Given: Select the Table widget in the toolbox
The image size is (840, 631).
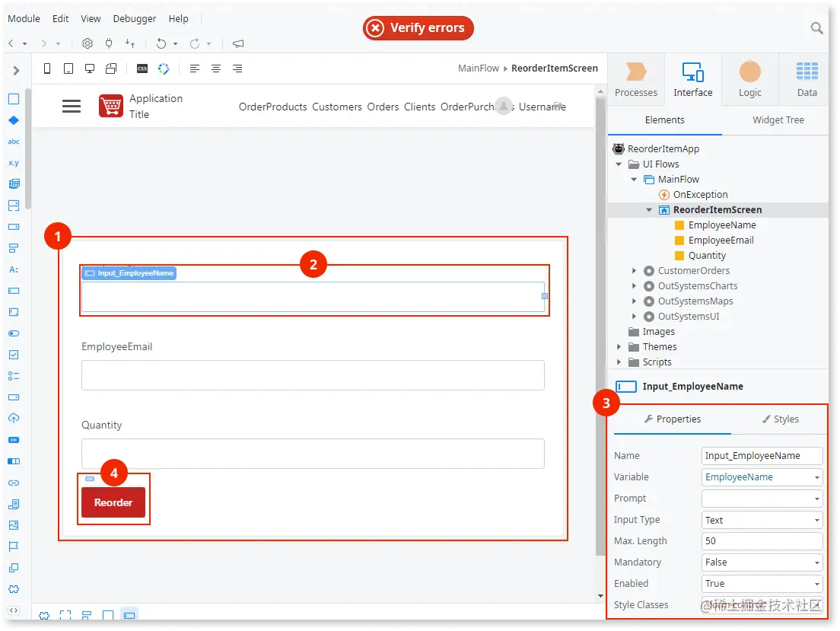Looking at the screenshot, I should [14, 184].
